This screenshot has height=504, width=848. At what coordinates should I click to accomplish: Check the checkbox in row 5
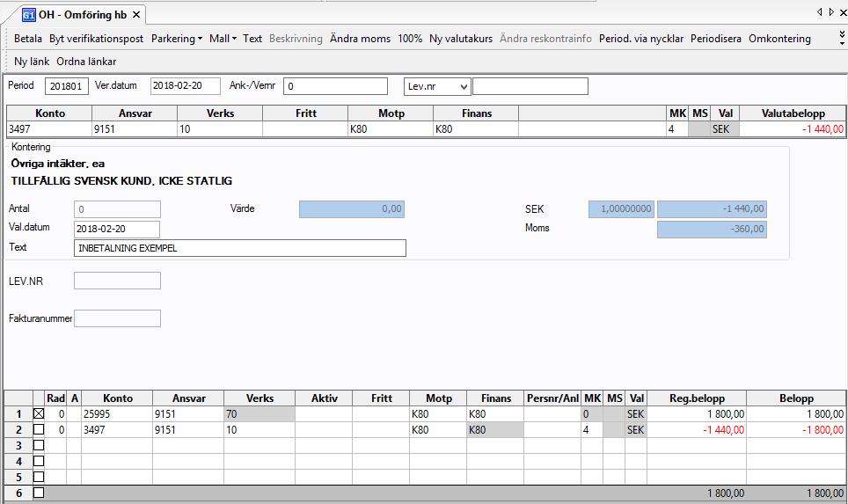click(39, 477)
